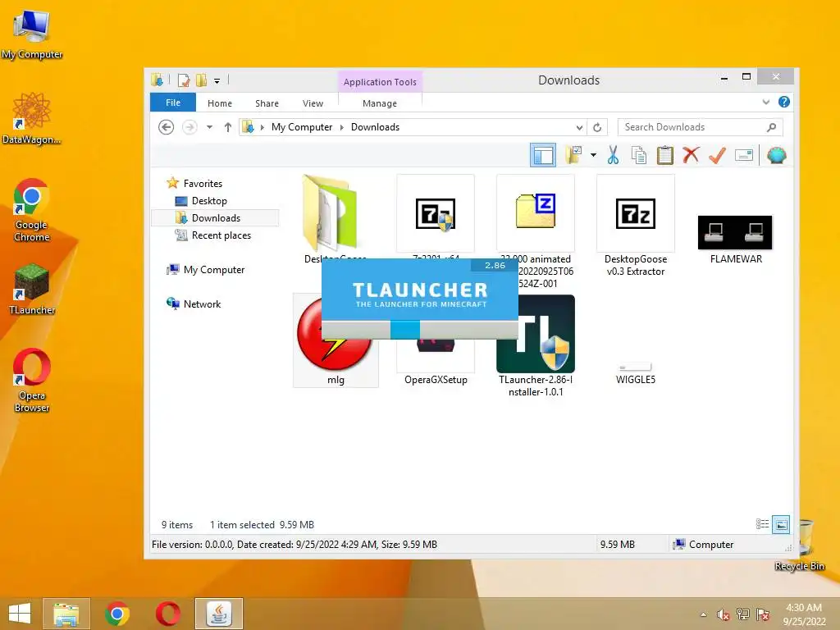Click the Rename icon in toolbar
This screenshot has width=840, height=630.
point(743,155)
